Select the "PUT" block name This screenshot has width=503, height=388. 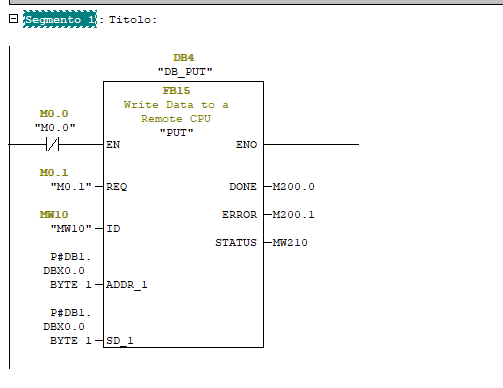tap(176, 133)
